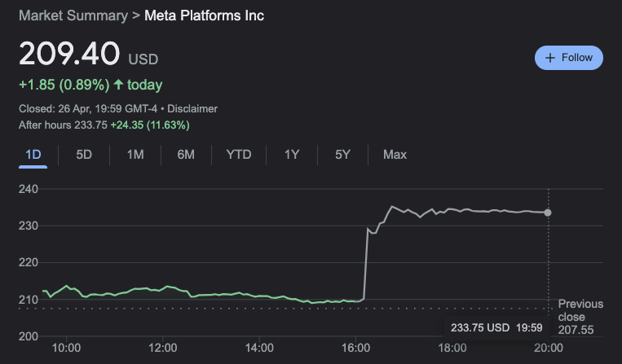Click the Meta Platforms Inc title
Screen dimensions: 622x364
pos(204,15)
